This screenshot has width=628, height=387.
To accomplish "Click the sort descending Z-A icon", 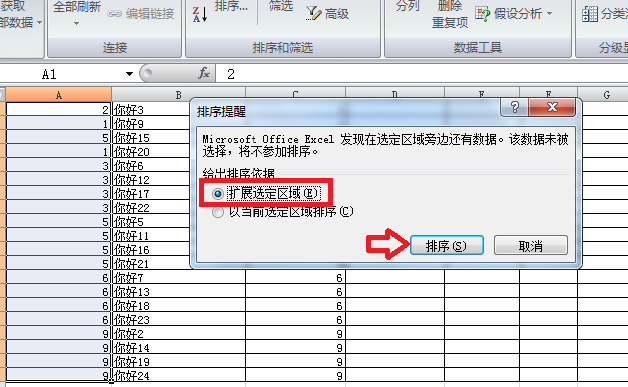I will pyautogui.click(x=199, y=14).
